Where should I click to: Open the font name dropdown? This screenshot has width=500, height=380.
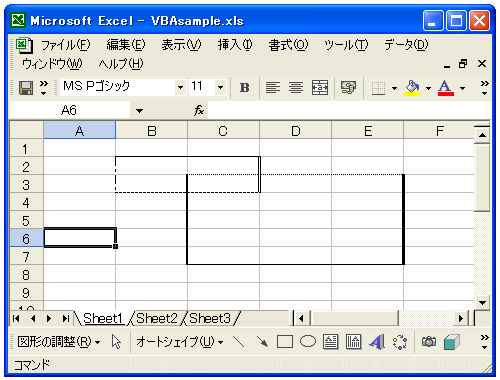click(180, 88)
